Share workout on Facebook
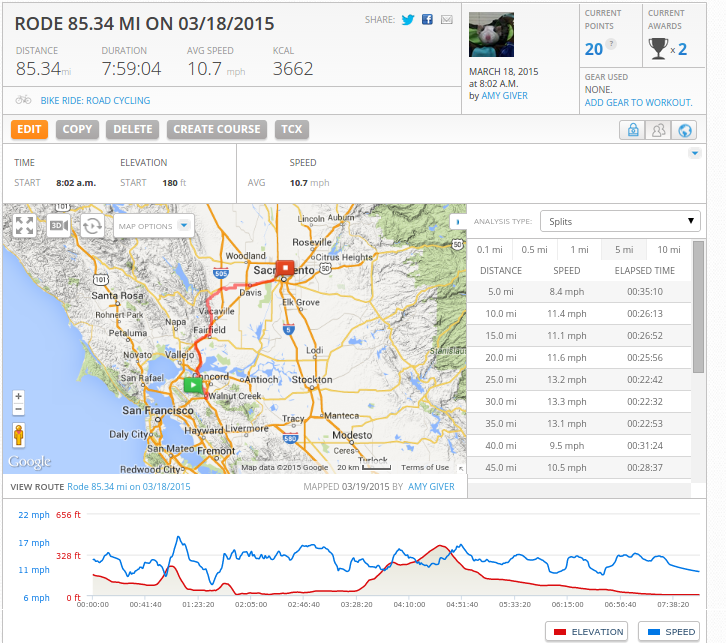This screenshot has height=643, width=726. [427, 20]
